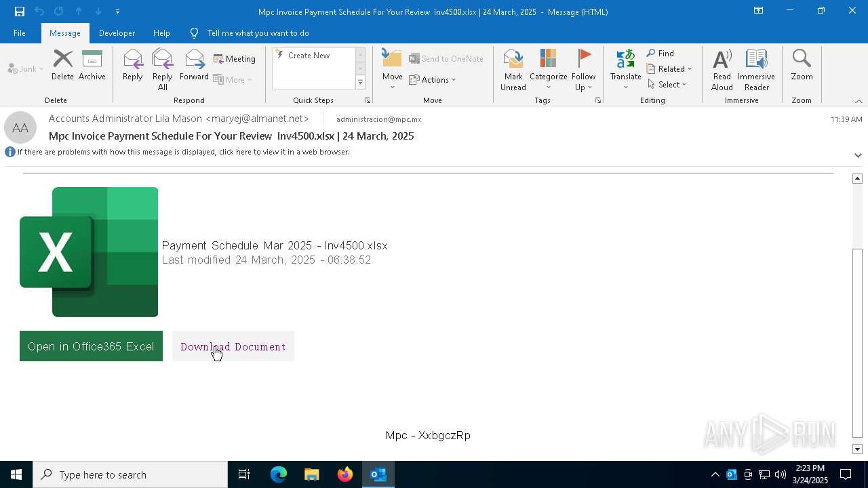Click the Save icon in title bar
868x488 pixels.
(x=20, y=12)
